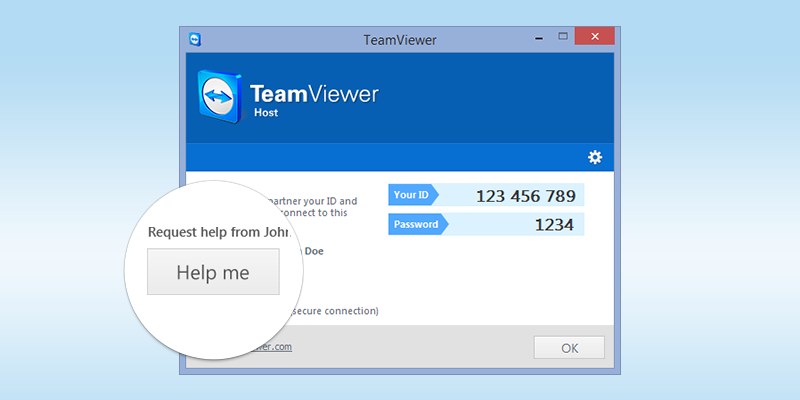Screen dimensions: 800x400
Task: Click the TeamViewer window title text
Action: coord(400,40)
